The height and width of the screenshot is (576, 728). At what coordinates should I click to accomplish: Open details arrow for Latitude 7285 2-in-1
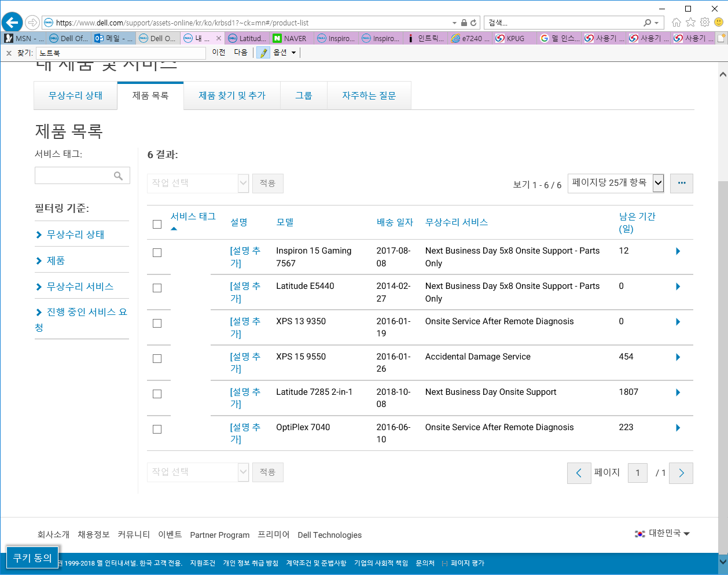tap(678, 392)
